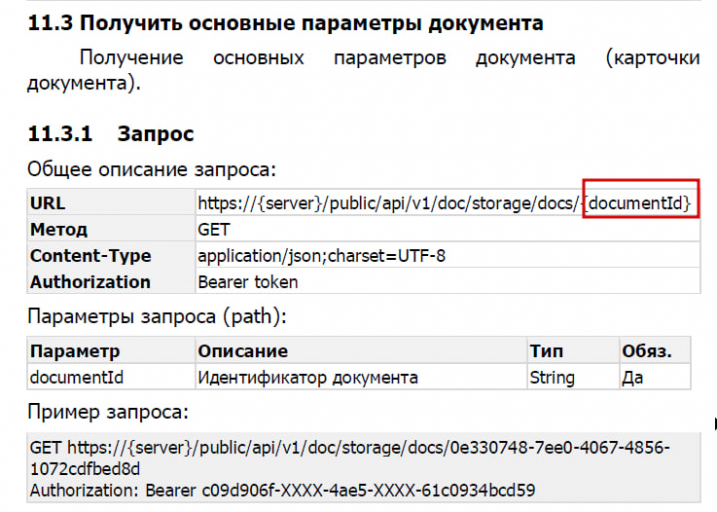This screenshot has width=717, height=512.
Task: Click the '1072cdfbed8d' continuation line
Action: coord(85,469)
